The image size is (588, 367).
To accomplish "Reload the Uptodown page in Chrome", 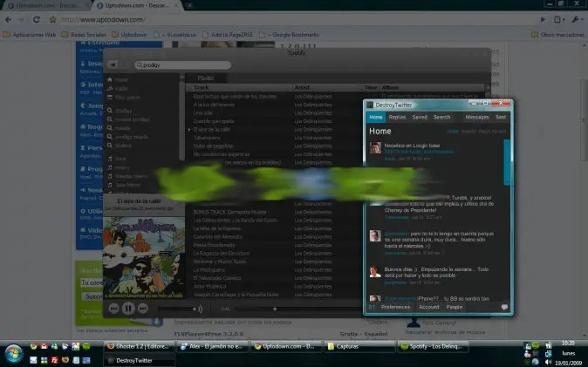I will pyautogui.click(x=37, y=19).
